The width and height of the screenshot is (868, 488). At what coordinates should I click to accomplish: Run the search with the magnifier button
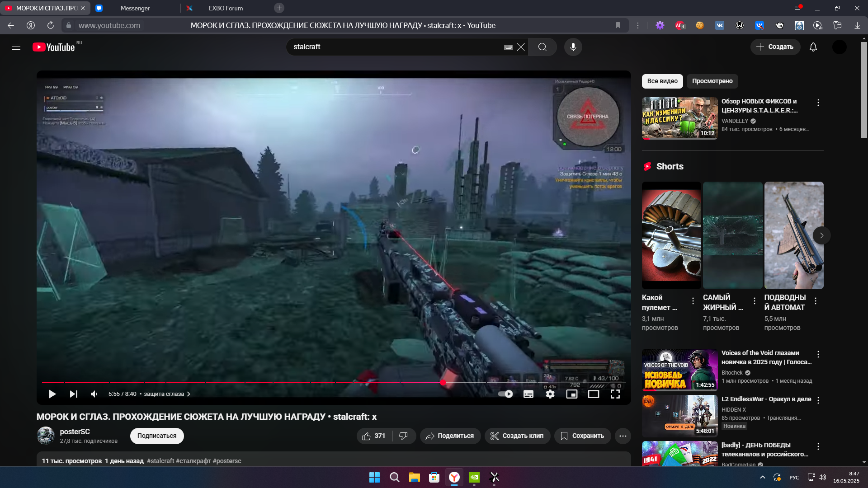542,47
